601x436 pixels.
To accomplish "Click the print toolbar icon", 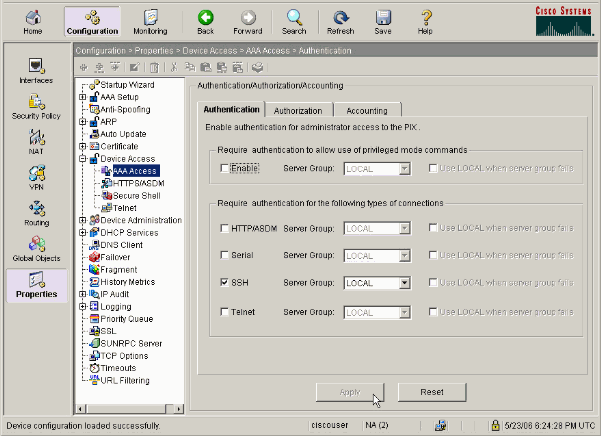I will [258, 68].
